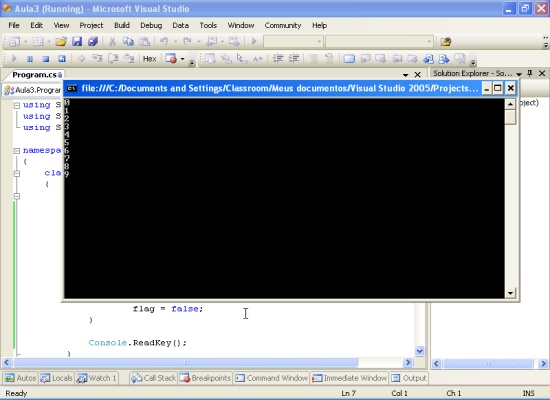Collapse the using directives block
Viewport: 550px width, 400px height.
pyautogui.click(x=16, y=105)
